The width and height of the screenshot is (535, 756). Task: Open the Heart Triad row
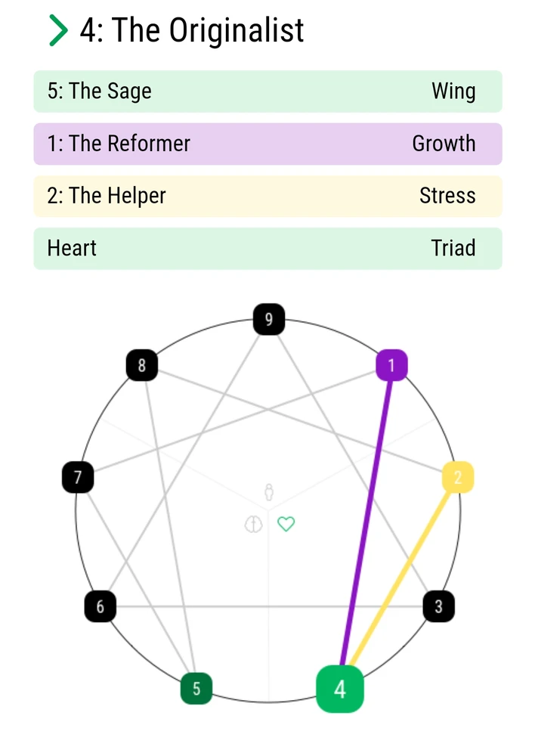268,248
